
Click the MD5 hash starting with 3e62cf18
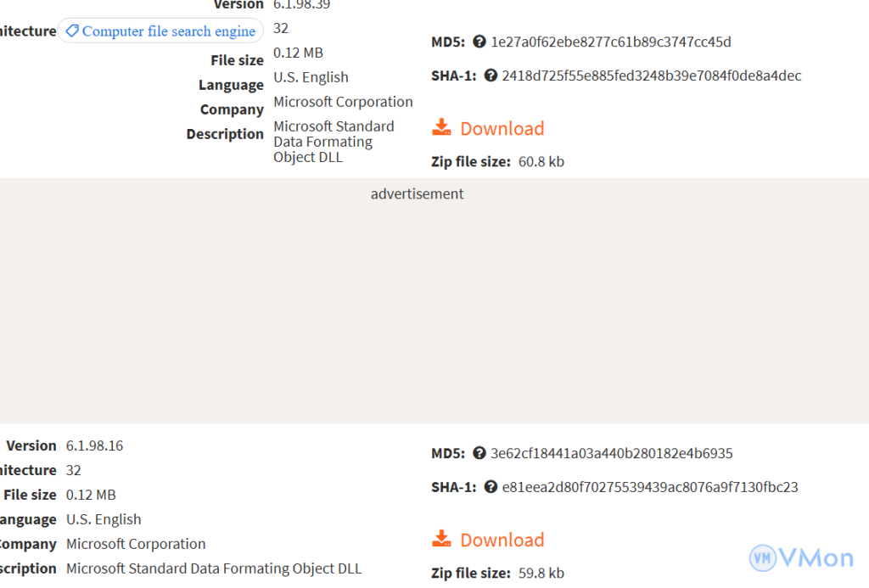click(x=611, y=453)
